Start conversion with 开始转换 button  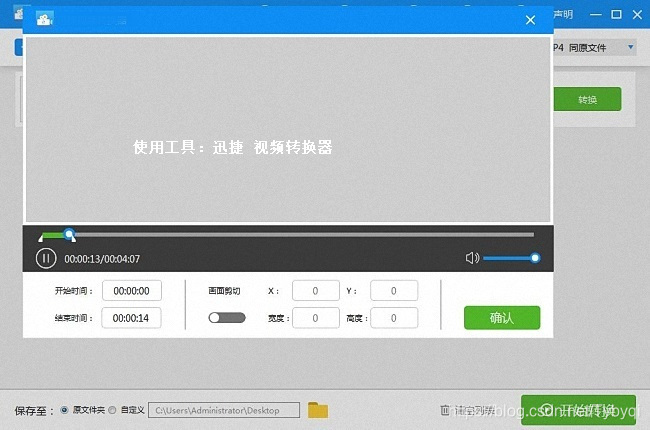578,410
